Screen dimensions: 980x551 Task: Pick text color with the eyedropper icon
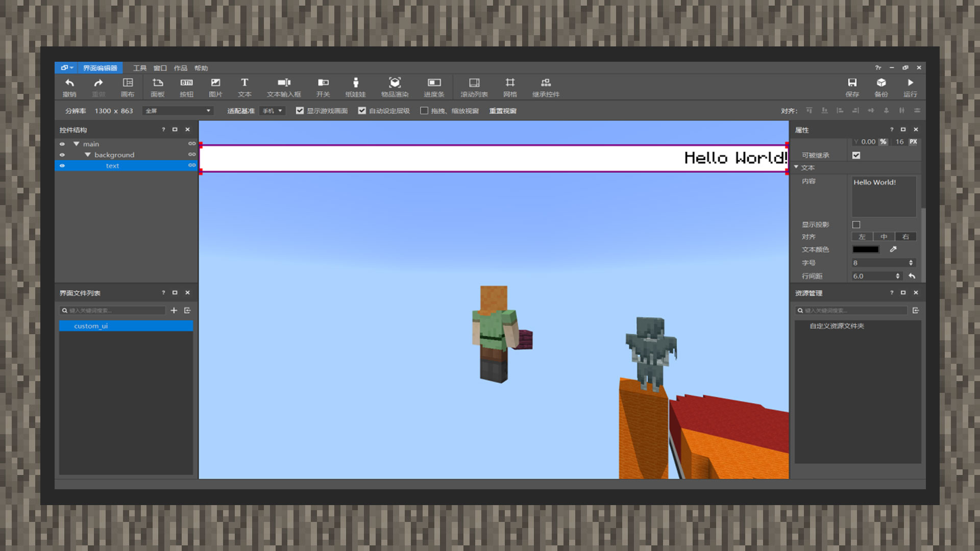(x=893, y=249)
